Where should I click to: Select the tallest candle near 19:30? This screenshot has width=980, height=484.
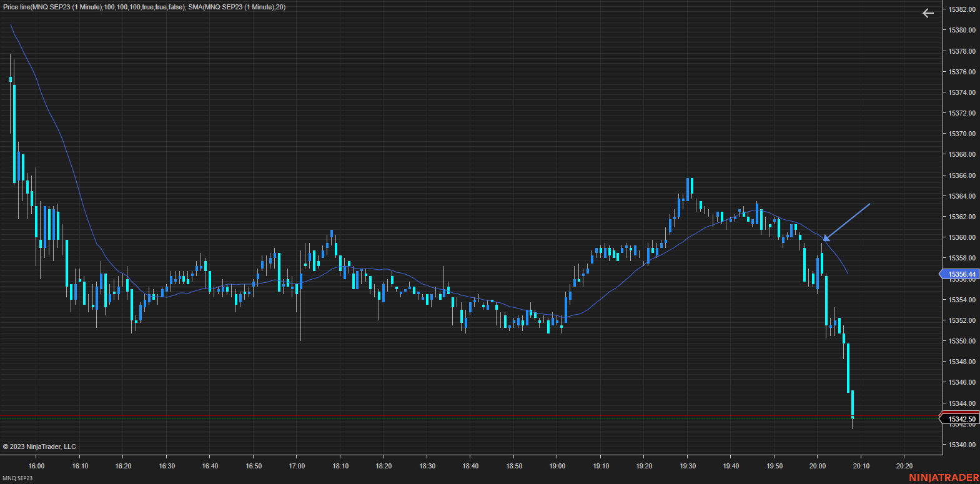coord(688,187)
